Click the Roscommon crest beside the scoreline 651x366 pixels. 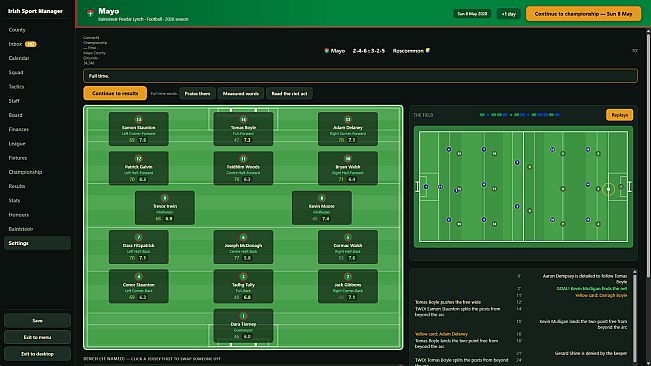tap(428, 51)
